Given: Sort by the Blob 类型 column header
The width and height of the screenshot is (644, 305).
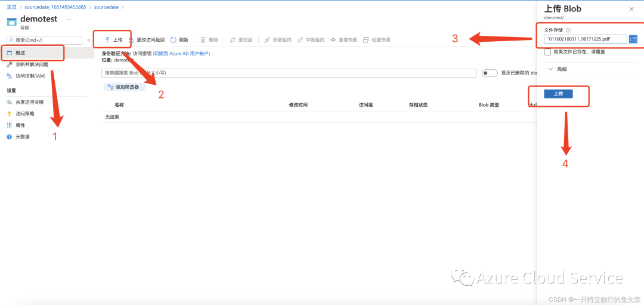Looking at the screenshot, I should [x=489, y=105].
